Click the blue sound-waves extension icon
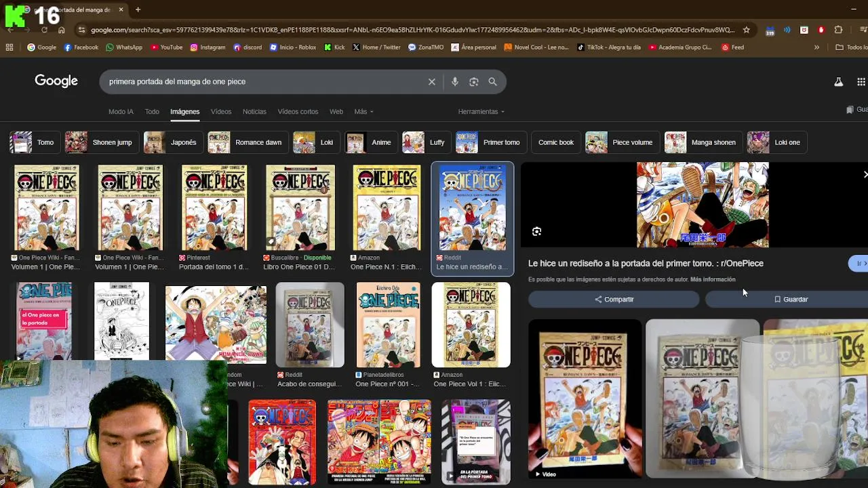The width and height of the screenshot is (868, 488). click(787, 30)
